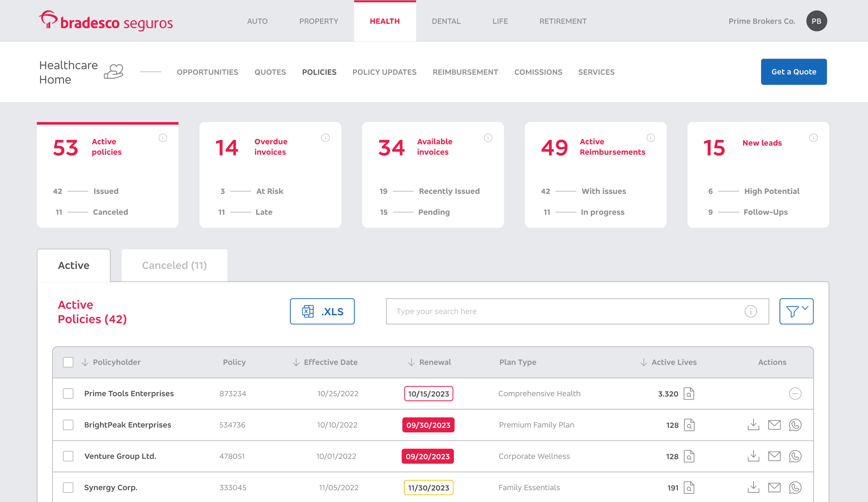Click the red 09/30/2023 renewal badge
Viewport: 868px width, 502px height.
(x=428, y=425)
